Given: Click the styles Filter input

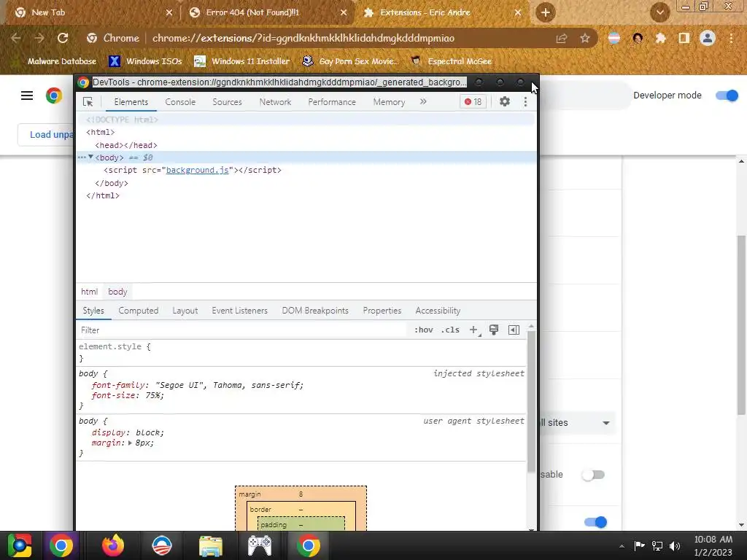Looking at the screenshot, I should [x=242, y=330].
